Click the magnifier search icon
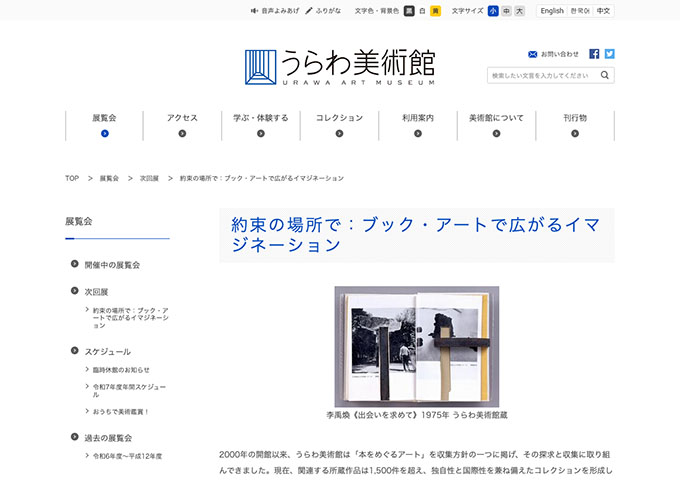The height and width of the screenshot is (480, 680). point(605,75)
